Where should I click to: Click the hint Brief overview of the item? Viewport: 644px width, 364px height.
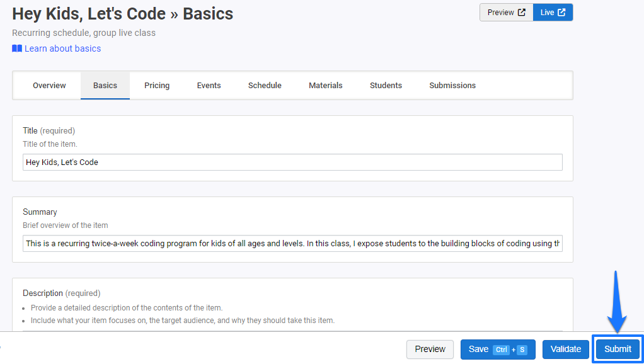(66, 225)
